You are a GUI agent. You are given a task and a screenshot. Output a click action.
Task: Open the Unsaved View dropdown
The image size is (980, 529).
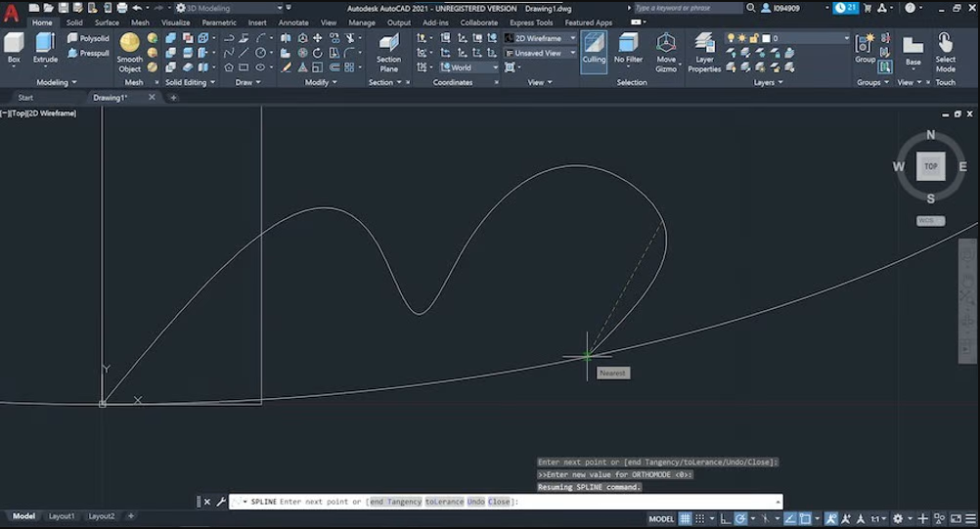point(541,53)
